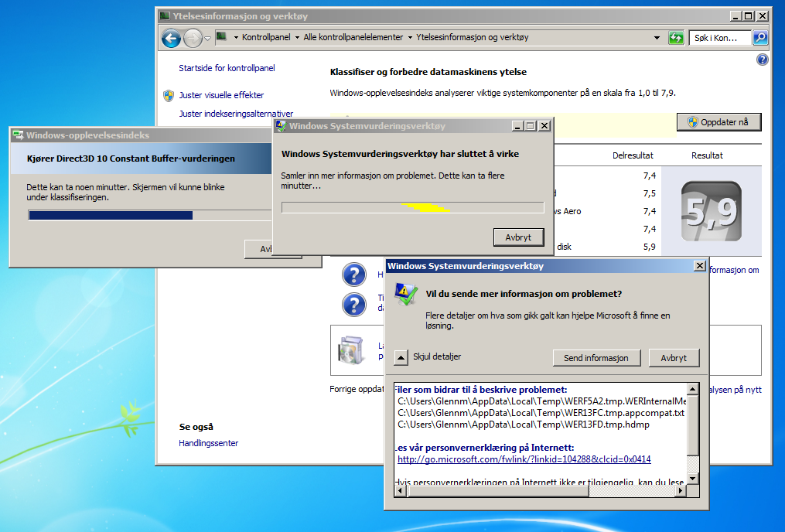
Task: Click the software box icon in lower panel
Action: click(x=351, y=350)
